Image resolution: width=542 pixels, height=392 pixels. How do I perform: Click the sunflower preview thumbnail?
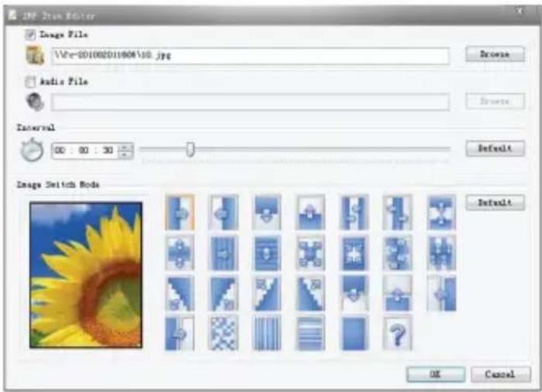(x=86, y=275)
